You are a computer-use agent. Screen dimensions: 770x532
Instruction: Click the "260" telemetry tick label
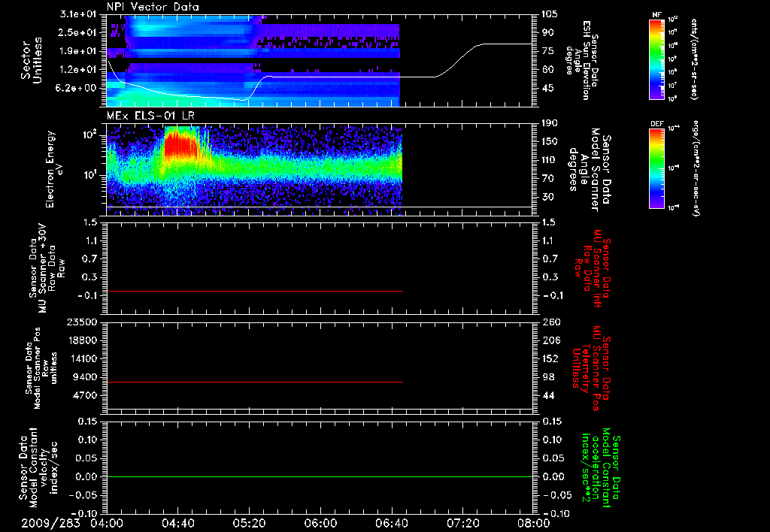(x=550, y=322)
